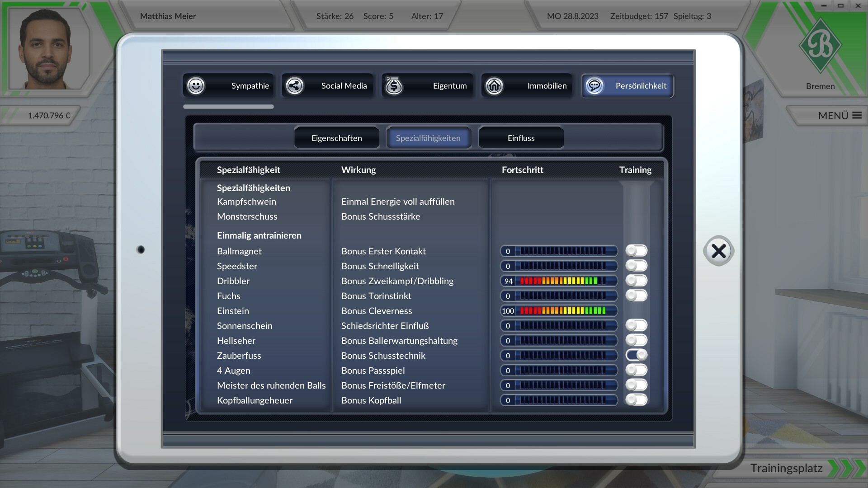Enable Hellseher training toggle
Image resolution: width=868 pixels, height=488 pixels.
637,340
